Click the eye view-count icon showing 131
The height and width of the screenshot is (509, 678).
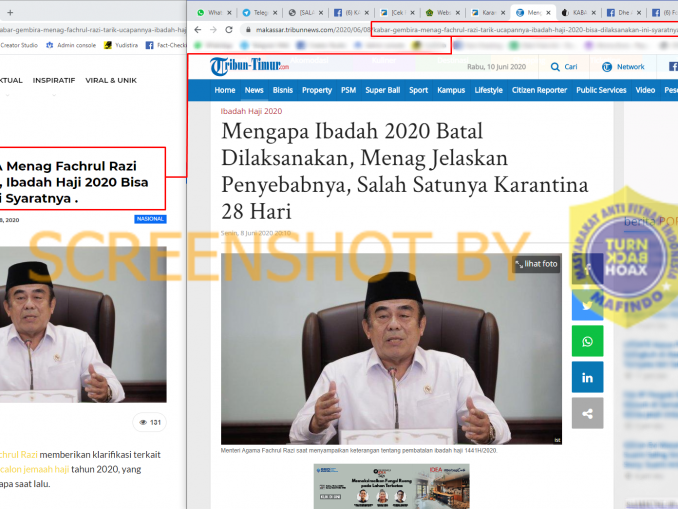(x=143, y=423)
